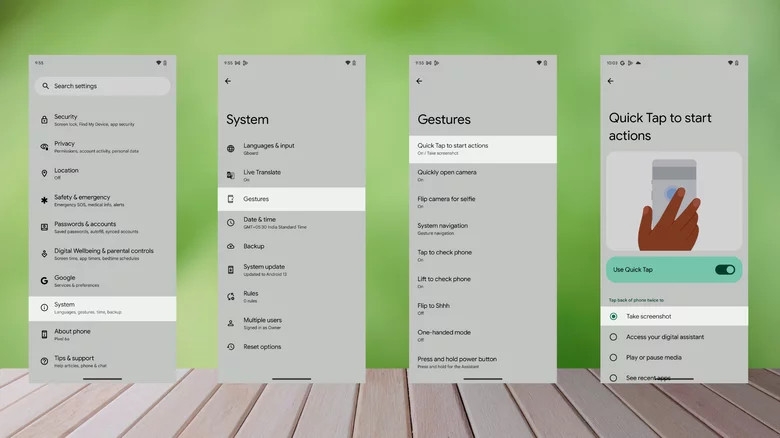This screenshot has height=438, width=780.
Task: Click the Google G icon
Action: (44, 281)
